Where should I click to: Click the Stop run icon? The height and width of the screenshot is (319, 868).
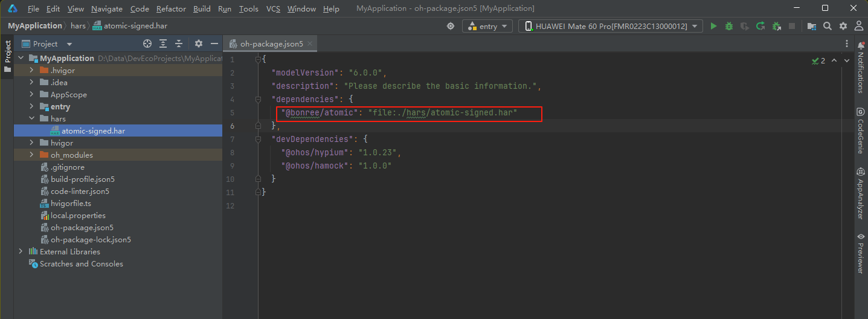pos(792,26)
